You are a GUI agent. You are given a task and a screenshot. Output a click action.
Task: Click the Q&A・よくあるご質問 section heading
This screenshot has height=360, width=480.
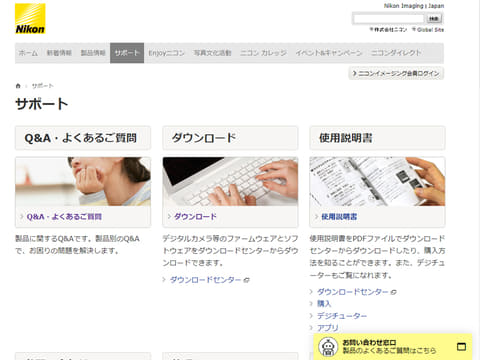(81, 138)
